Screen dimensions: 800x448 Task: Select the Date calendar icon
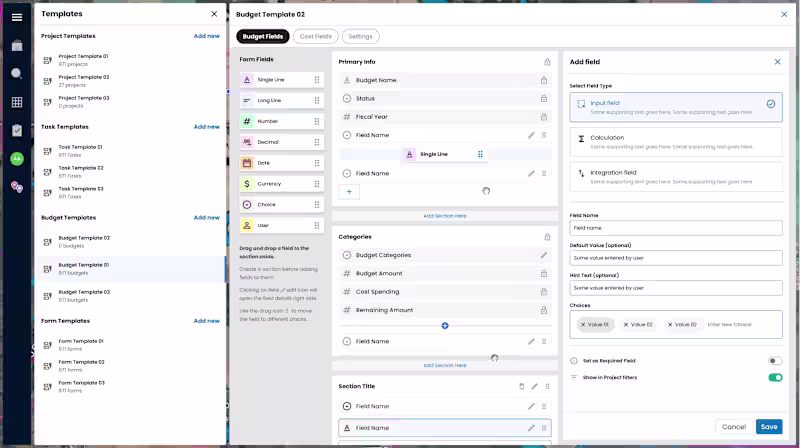coord(247,163)
